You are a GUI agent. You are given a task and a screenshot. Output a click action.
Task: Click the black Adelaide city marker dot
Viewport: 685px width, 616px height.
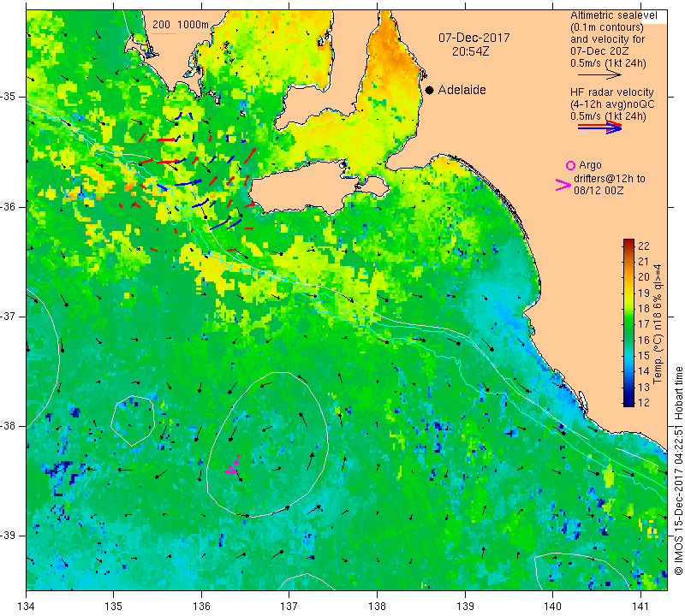click(x=430, y=90)
